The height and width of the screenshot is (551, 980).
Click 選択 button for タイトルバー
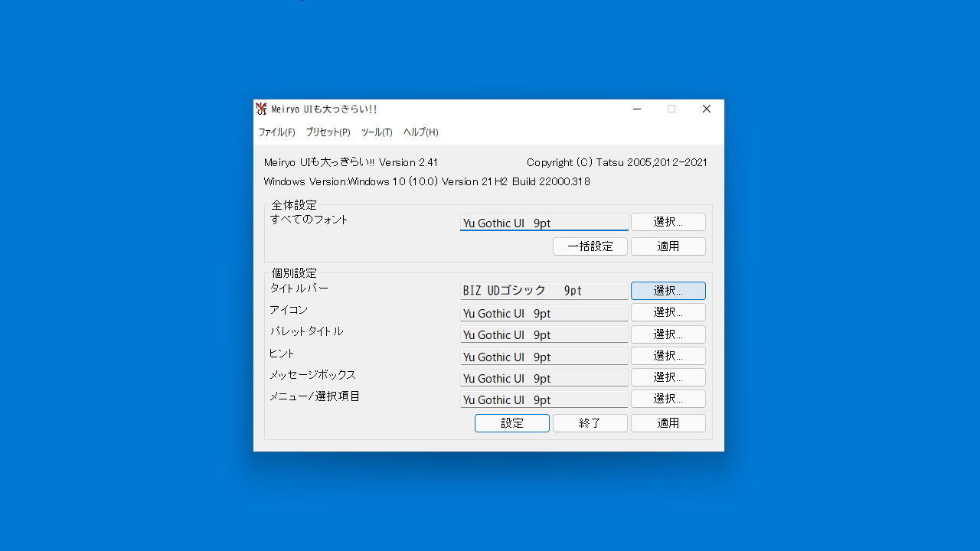click(x=668, y=291)
